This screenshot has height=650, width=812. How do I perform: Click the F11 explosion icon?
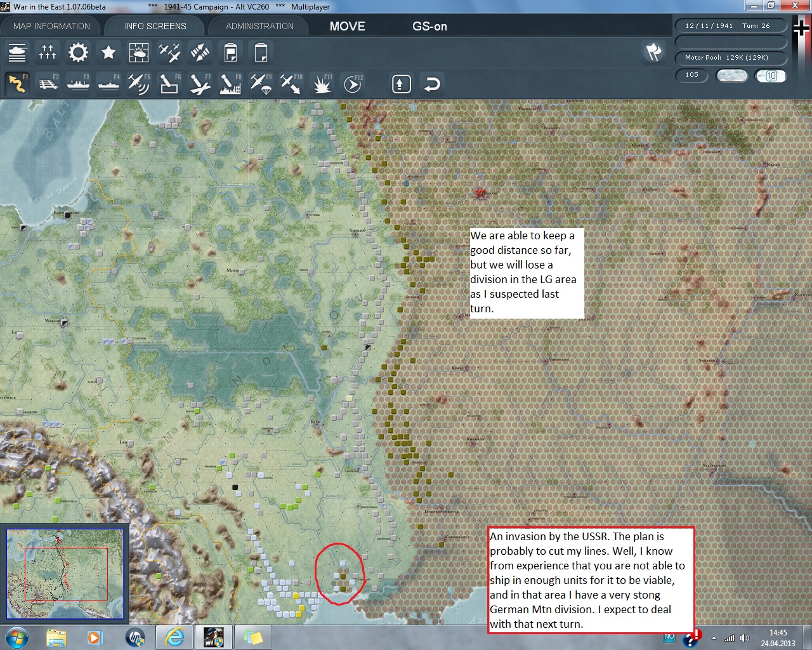tap(322, 84)
